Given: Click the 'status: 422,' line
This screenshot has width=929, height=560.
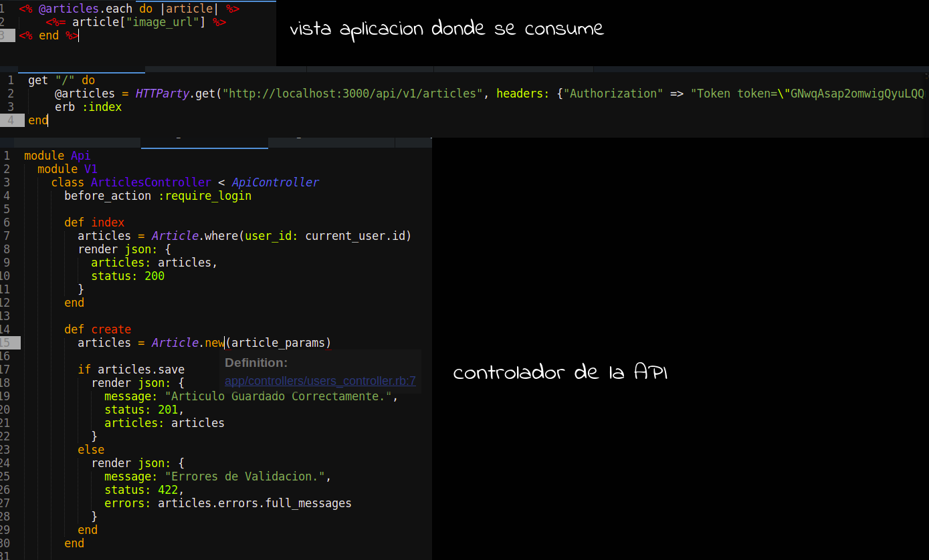Looking at the screenshot, I should (x=144, y=490).
